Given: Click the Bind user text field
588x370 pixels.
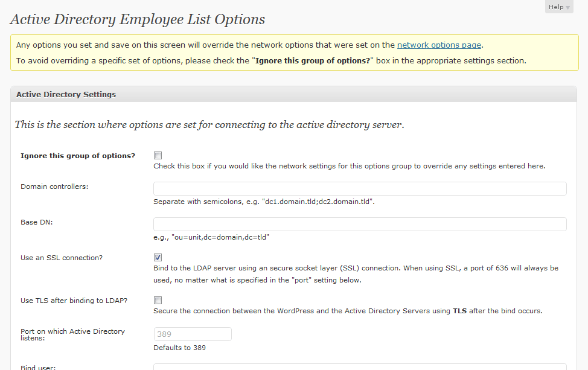Looking at the screenshot, I should (x=360, y=366).
